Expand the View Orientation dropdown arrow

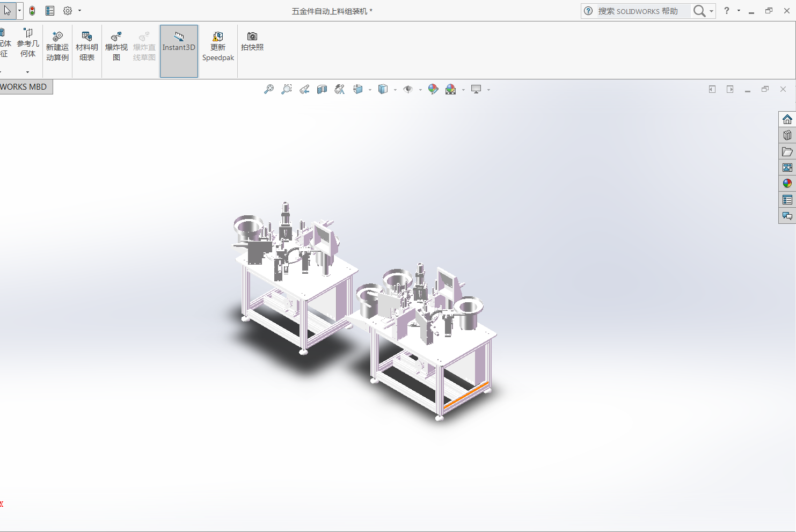(370, 90)
